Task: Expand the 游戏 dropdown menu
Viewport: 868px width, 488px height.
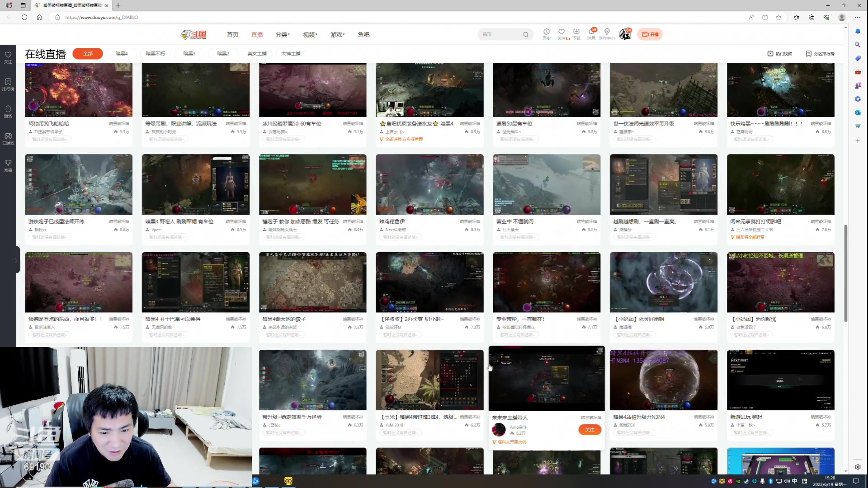Action: (x=337, y=34)
